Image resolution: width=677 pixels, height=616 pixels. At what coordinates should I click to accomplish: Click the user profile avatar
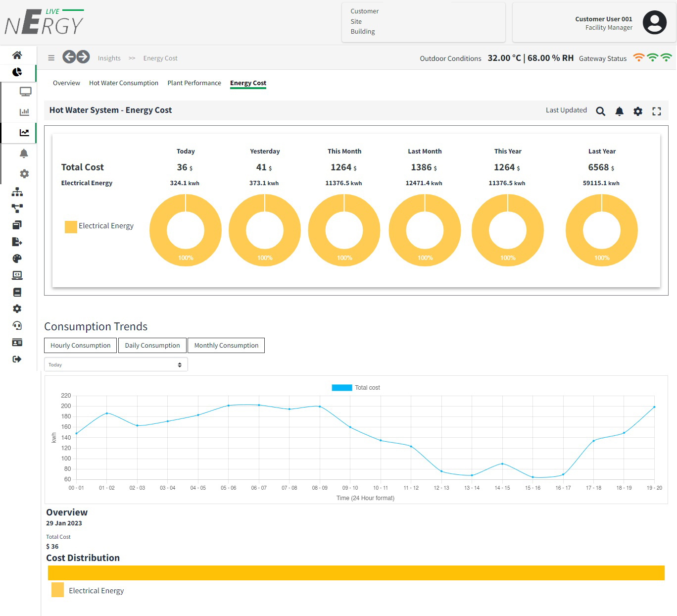pyautogui.click(x=654, y=23)
